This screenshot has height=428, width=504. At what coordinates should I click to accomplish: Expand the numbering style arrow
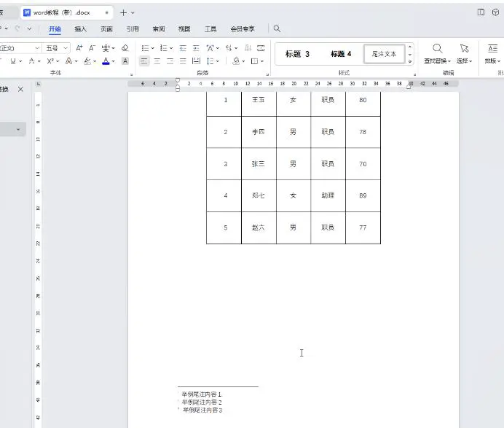point(171,48)
